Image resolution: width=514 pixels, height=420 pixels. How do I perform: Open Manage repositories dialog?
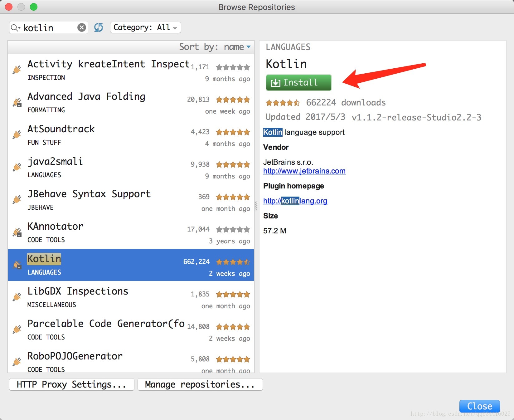click(200, 384)
